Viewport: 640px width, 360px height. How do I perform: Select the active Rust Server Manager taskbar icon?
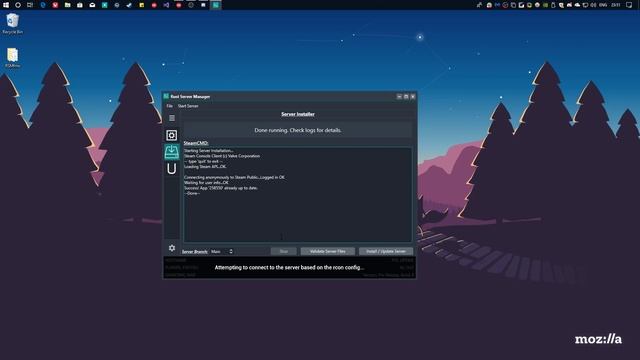click(216, 5)
